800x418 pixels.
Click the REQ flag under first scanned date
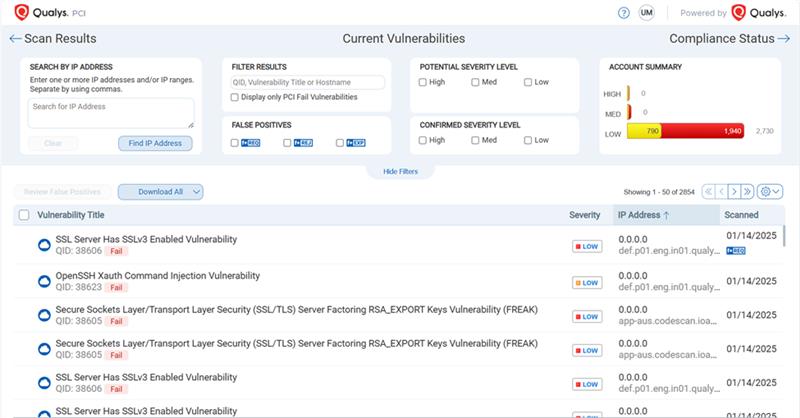736,251
